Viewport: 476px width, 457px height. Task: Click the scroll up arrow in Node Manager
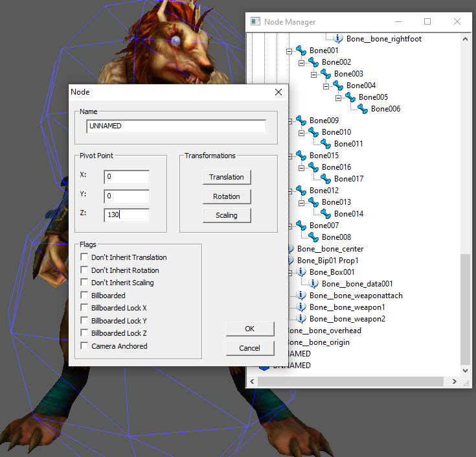[465, 39]
